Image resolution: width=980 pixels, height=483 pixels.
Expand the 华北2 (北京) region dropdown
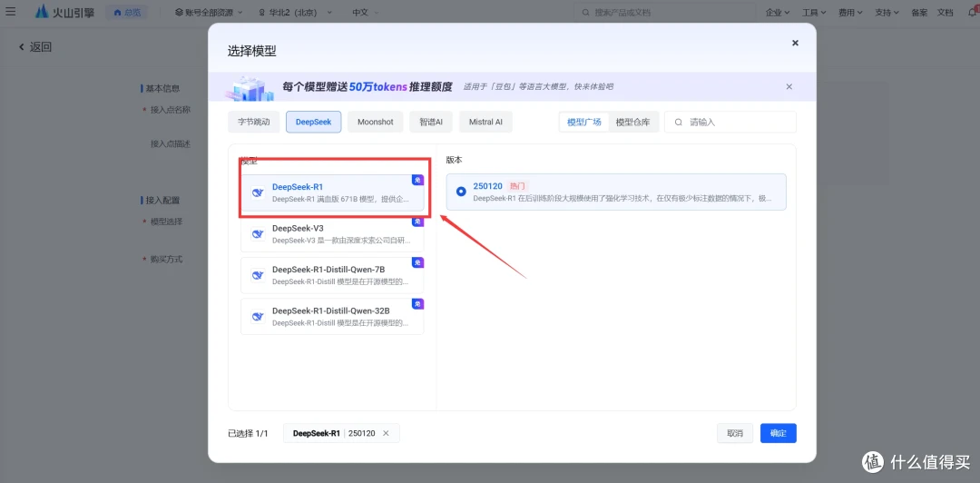296,12
